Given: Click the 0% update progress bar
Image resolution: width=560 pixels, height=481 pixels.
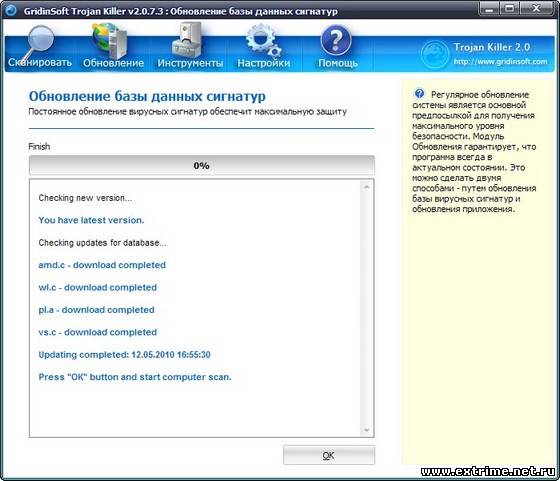Looking at the screenshot, I should click(202, 165).
